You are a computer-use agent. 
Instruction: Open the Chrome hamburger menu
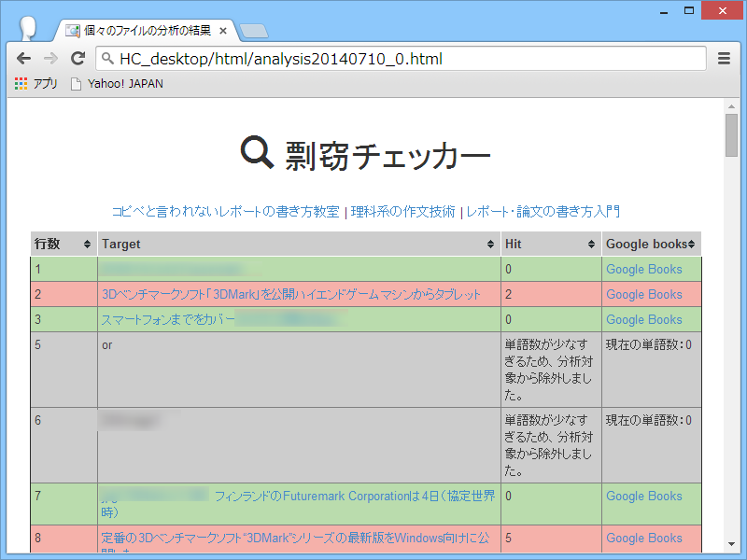pyautogui.click(x=724, y=58)
